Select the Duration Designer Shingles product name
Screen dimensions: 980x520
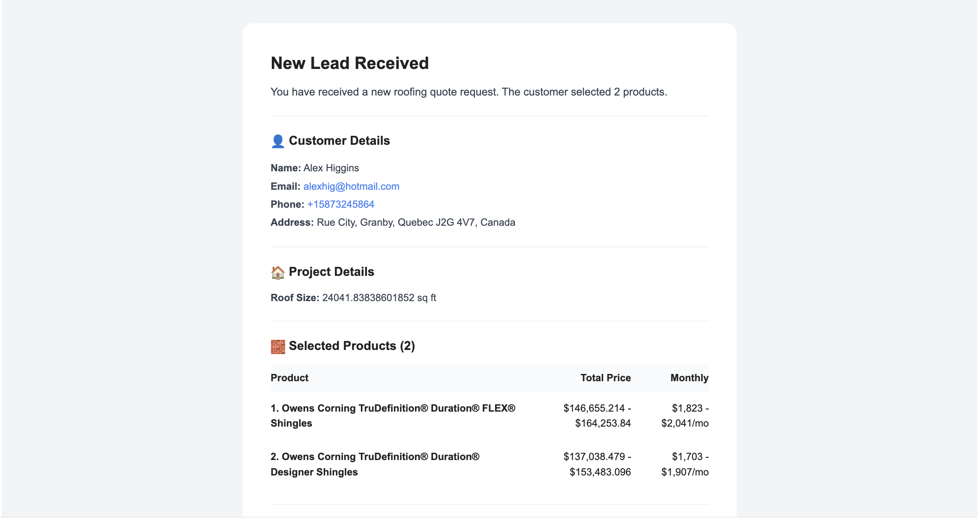click(x=375, y=464)
